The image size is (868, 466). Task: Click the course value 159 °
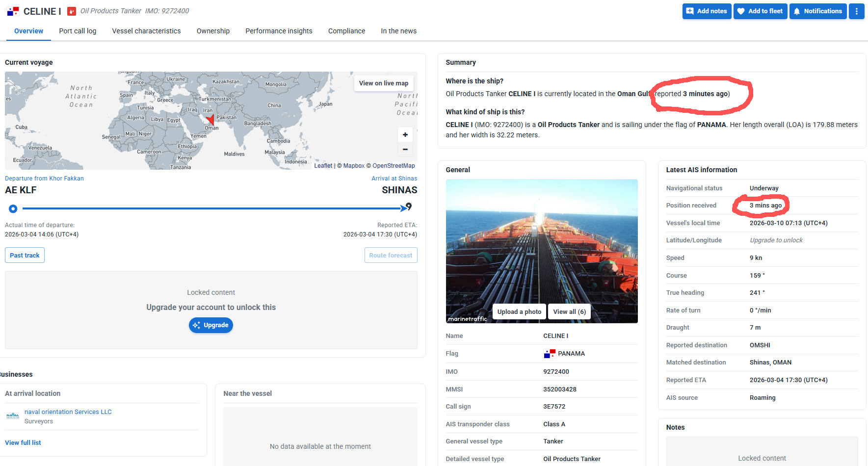click(757, 276)
